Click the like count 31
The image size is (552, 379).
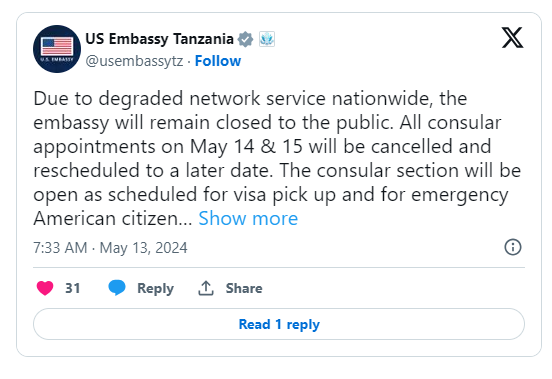click(x=73, y=288)
